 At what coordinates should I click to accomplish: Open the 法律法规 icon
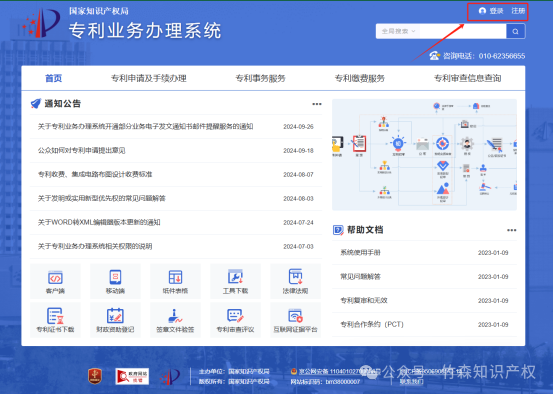pyautogui.click(x=295, y=281)
